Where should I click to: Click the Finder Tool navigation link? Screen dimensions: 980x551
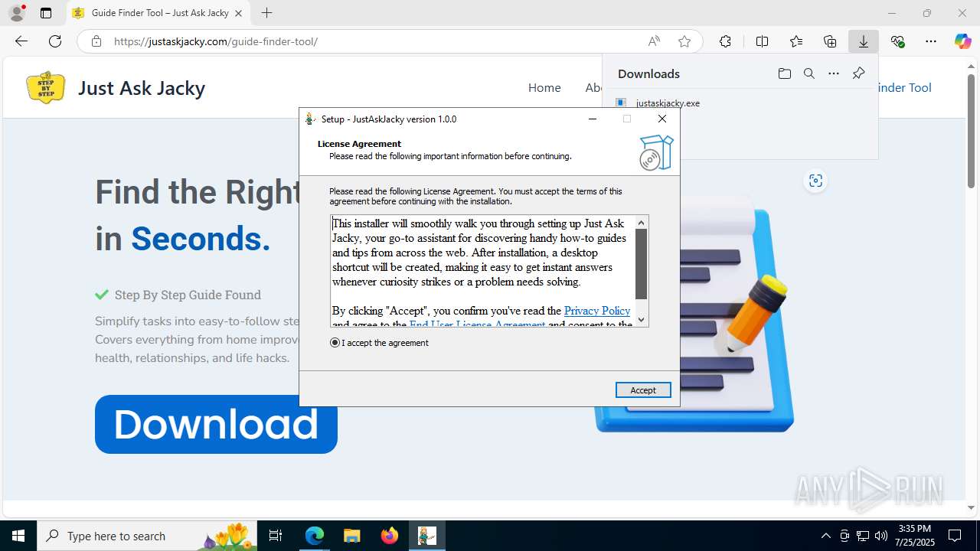(904, 88)
